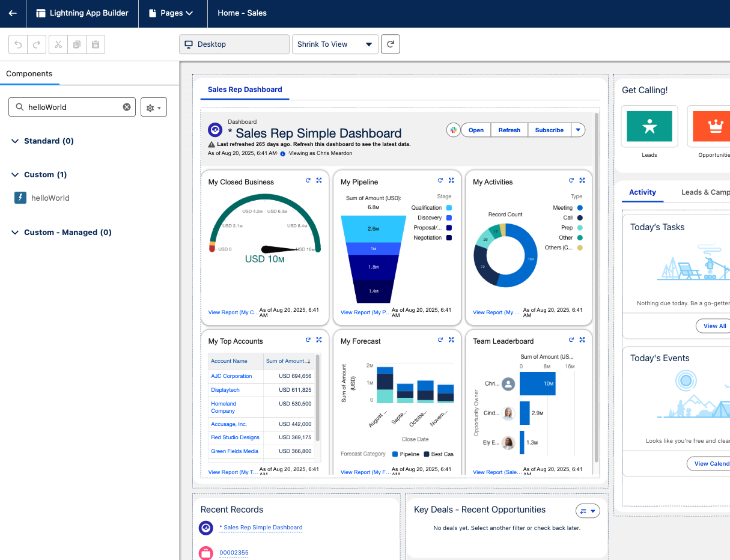Open component search settings gear

pyautogui.click(x=154, y=108)
